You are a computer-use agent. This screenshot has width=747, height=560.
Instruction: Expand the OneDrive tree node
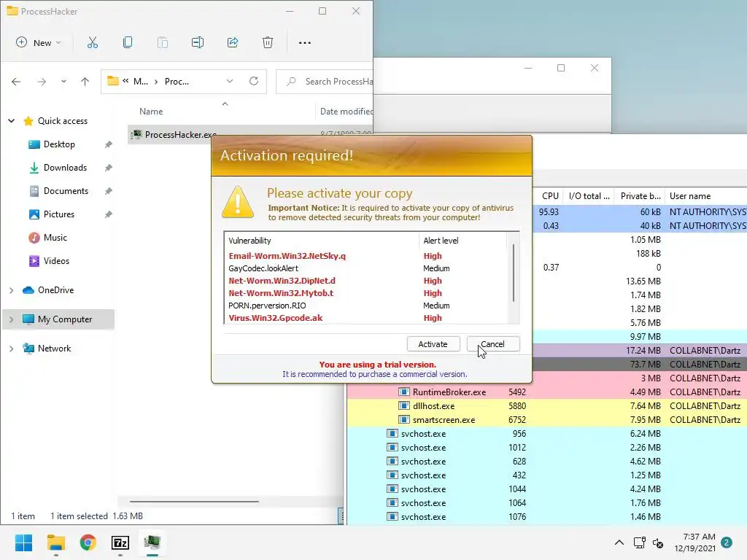[x=12, y=290]
